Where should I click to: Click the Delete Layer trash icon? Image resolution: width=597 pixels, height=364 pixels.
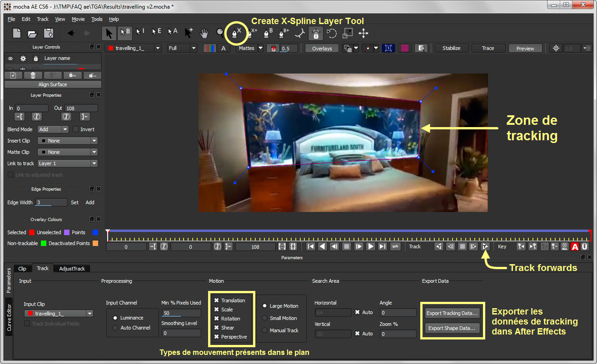33,75
